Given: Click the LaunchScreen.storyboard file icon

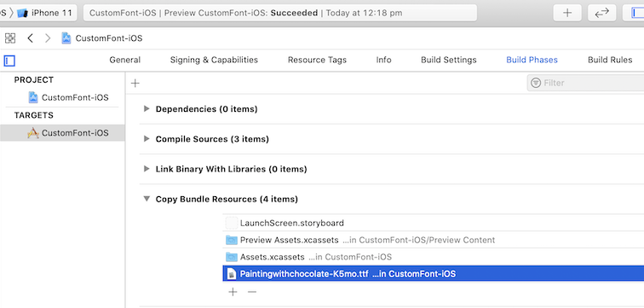Looking at the screenshot, I should coord(232,224).
